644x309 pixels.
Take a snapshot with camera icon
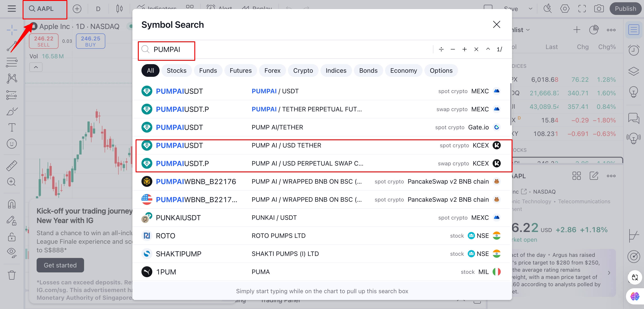pos(599,9)
